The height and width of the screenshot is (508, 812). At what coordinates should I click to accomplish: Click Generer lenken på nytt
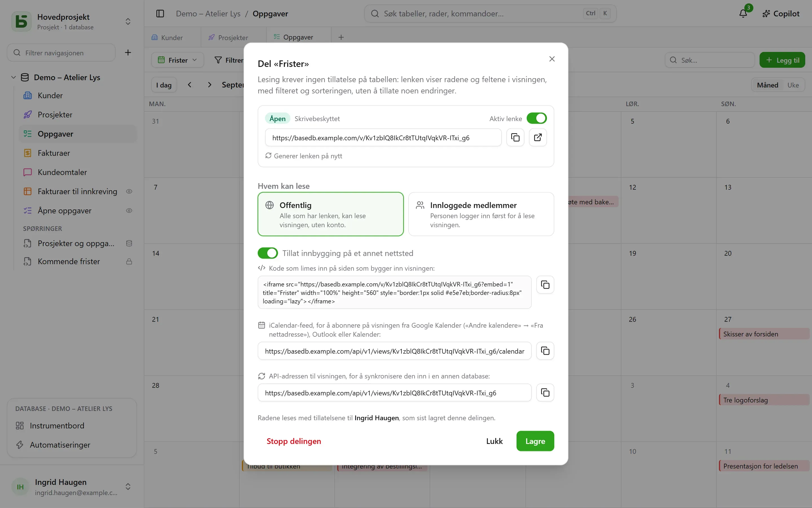coord(304,156)
